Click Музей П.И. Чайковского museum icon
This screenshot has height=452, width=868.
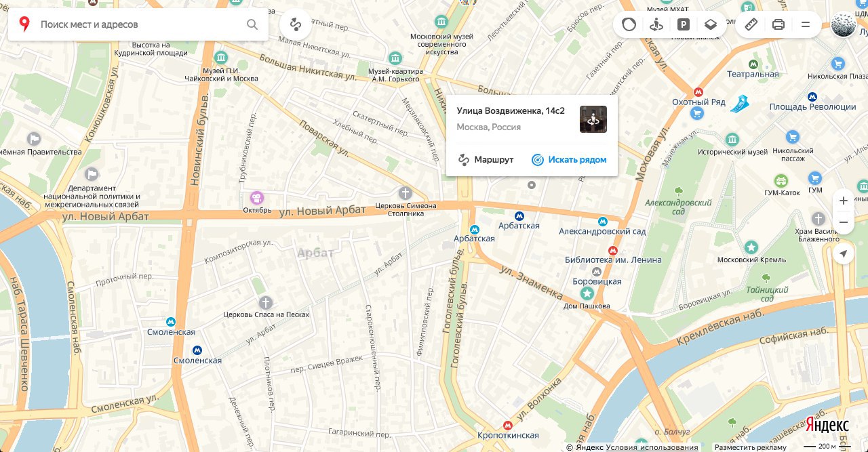pyautogui.click(x=220, y=58)
